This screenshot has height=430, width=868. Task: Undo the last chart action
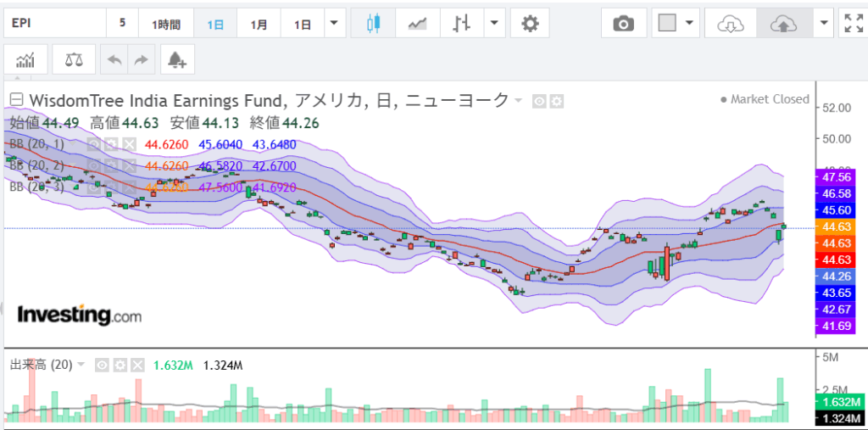pos(114,59)
